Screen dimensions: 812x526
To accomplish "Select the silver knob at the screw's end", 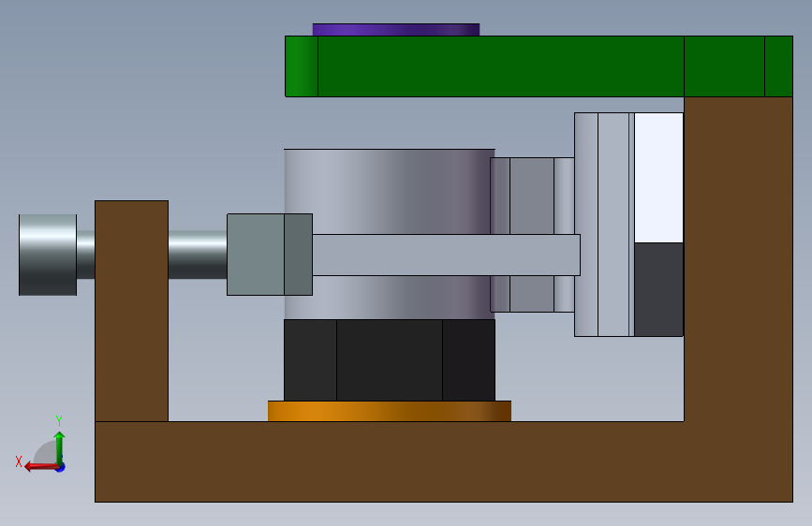I will click(x=48, y=255).
